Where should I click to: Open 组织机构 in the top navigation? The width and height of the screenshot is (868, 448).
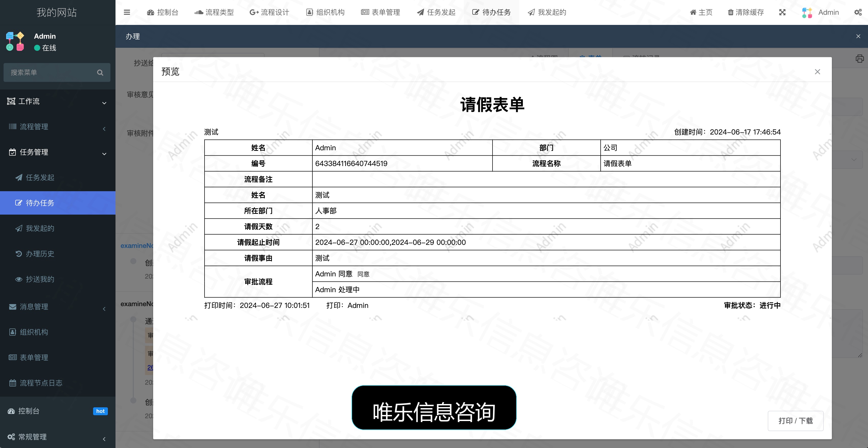[x=325, y=12]
